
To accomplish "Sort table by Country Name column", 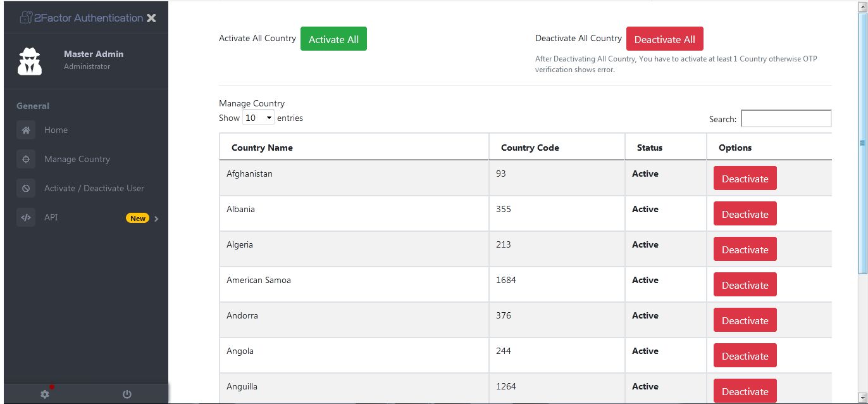I will [x=262, y=148].
